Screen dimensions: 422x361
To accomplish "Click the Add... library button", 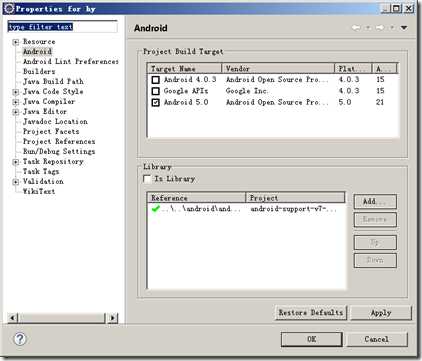I will [x=375, y=202].
